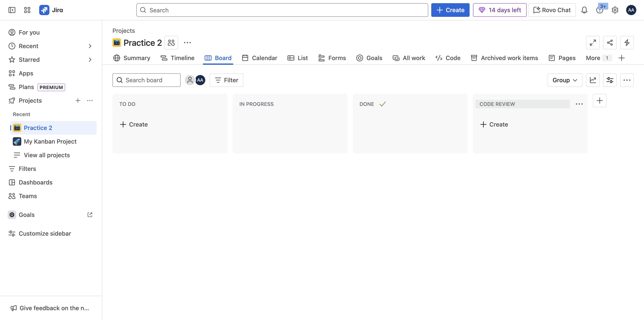Open the automation lightning bolt icon
The height and width of the screenshot is (320, 644).
627,43
